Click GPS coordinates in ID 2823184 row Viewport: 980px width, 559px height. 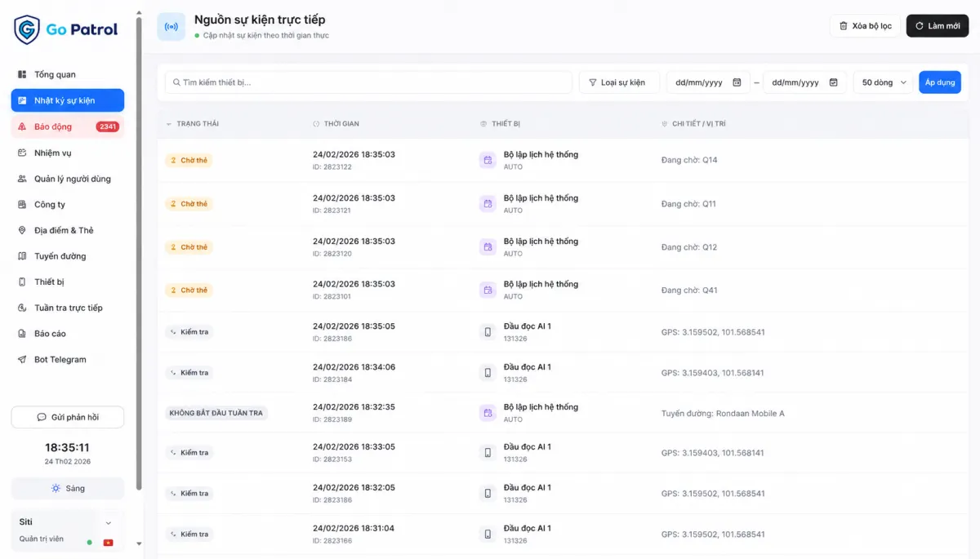pyautogui.click(x=713, y=373)
